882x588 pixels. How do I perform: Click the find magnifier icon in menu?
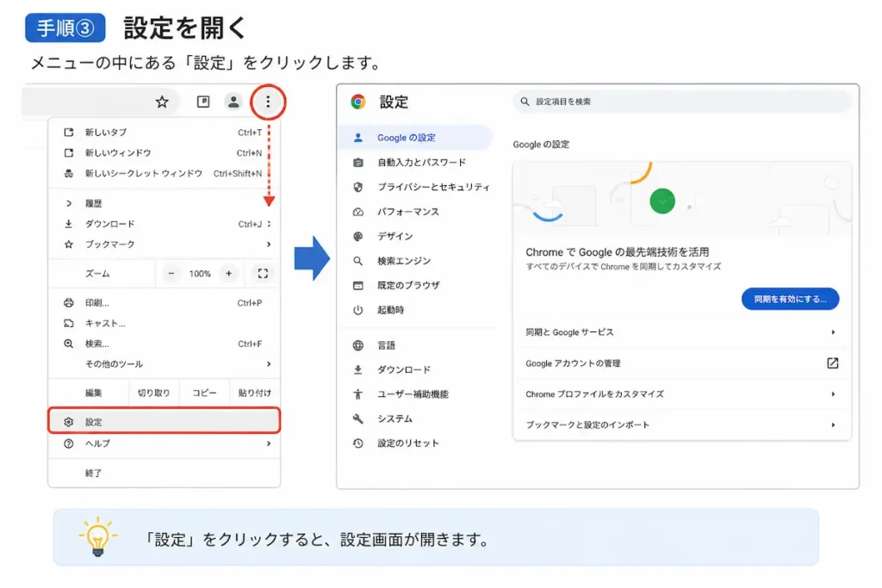tap(69, 344)
